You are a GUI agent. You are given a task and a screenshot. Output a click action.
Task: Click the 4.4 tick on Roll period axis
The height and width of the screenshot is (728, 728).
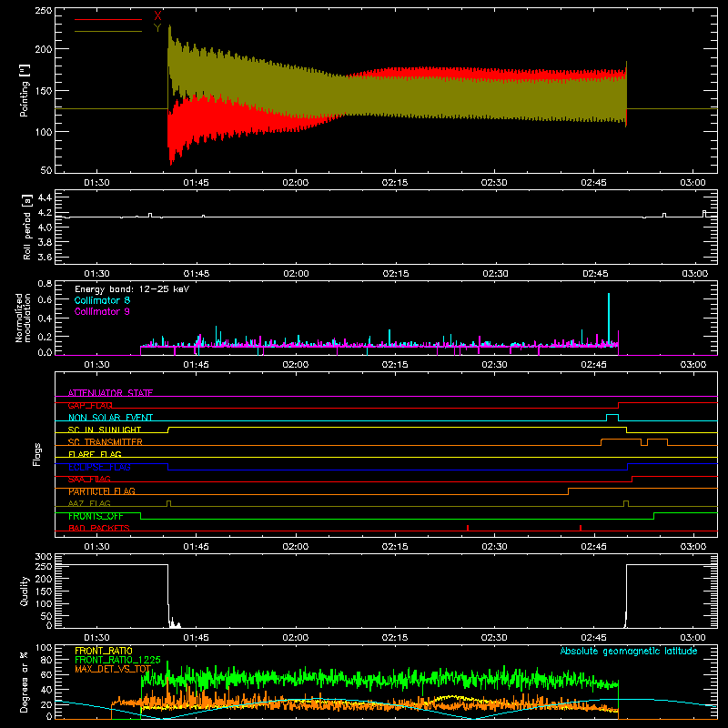click(x=45, y=197)
